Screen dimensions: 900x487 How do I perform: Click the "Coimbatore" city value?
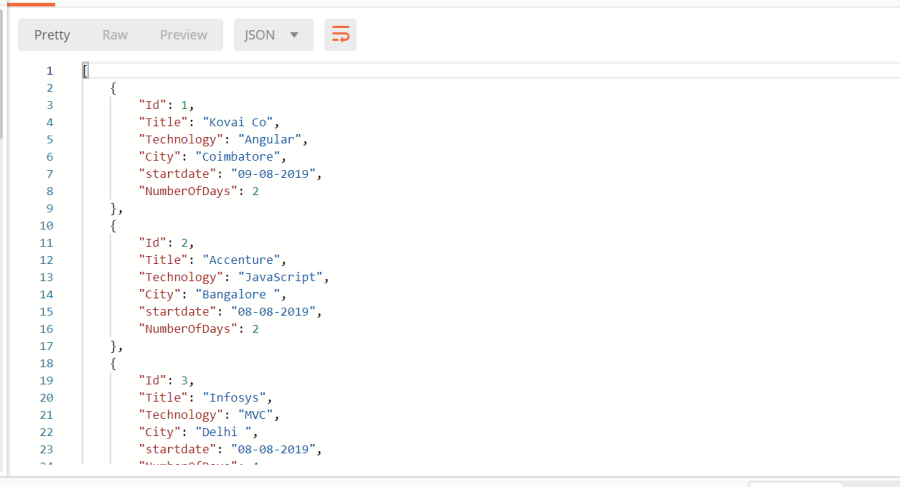[240, 156]
